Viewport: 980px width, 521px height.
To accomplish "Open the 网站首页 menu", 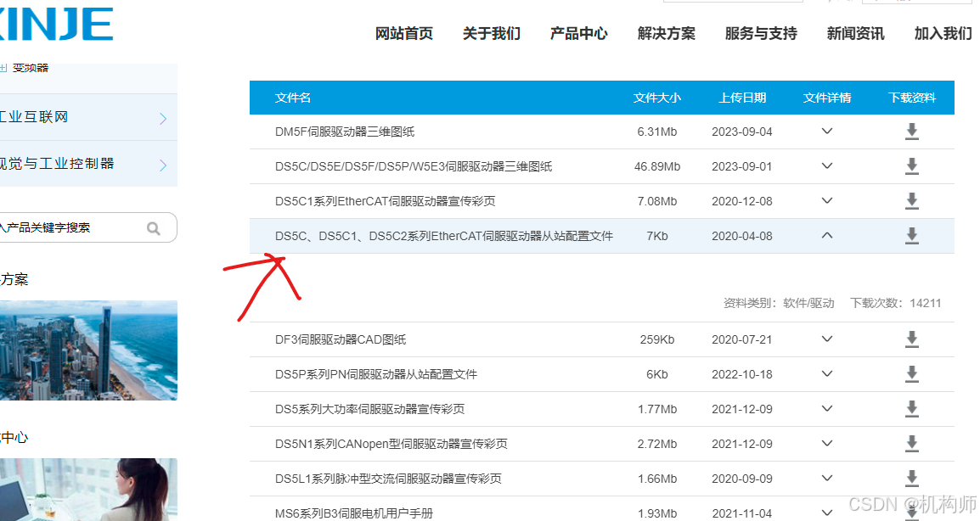I will pos(403,33).
